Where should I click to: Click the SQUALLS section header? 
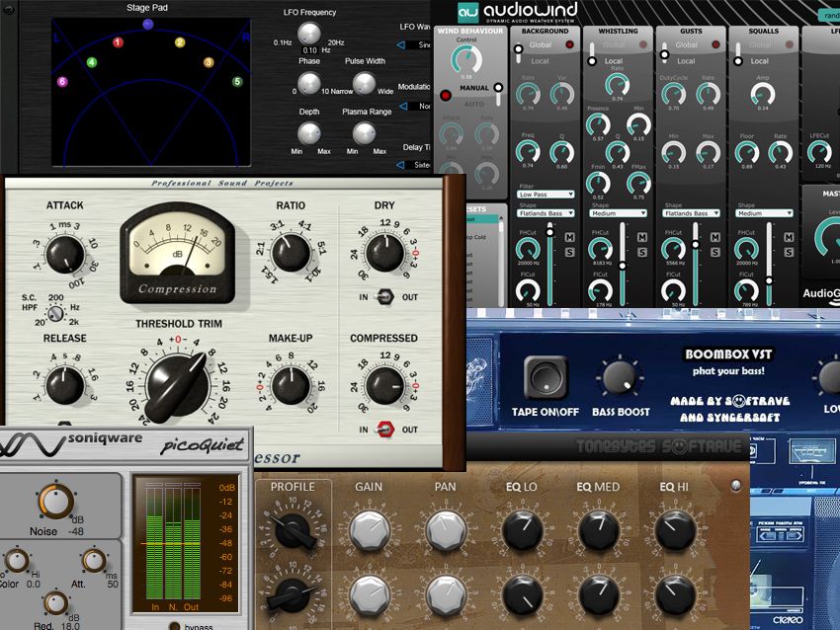pyautogui.click(x=765, y=31)
